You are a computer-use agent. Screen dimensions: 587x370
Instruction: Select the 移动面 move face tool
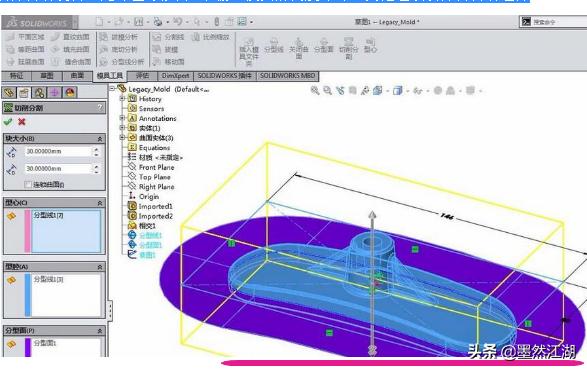point(169,61)
